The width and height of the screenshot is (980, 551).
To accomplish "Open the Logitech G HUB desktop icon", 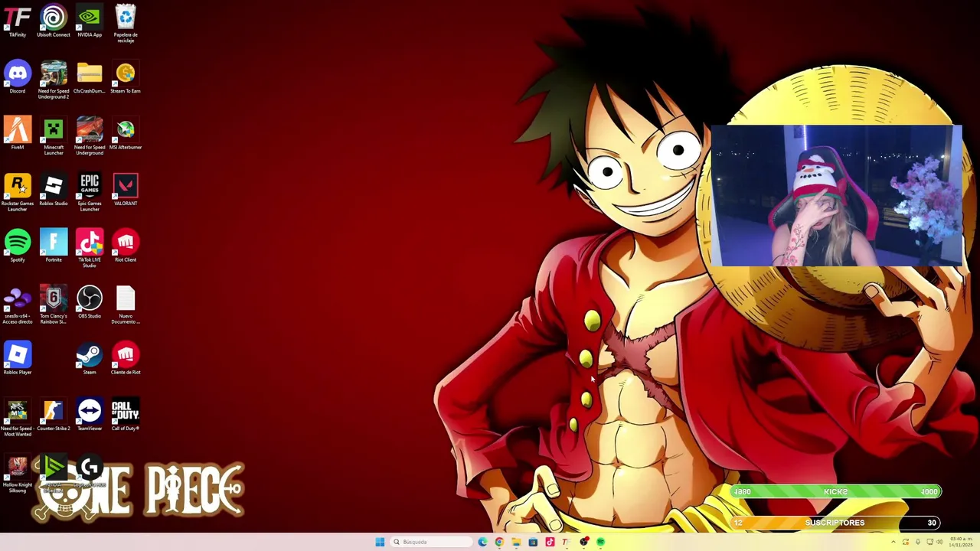I will click(90, 468).
